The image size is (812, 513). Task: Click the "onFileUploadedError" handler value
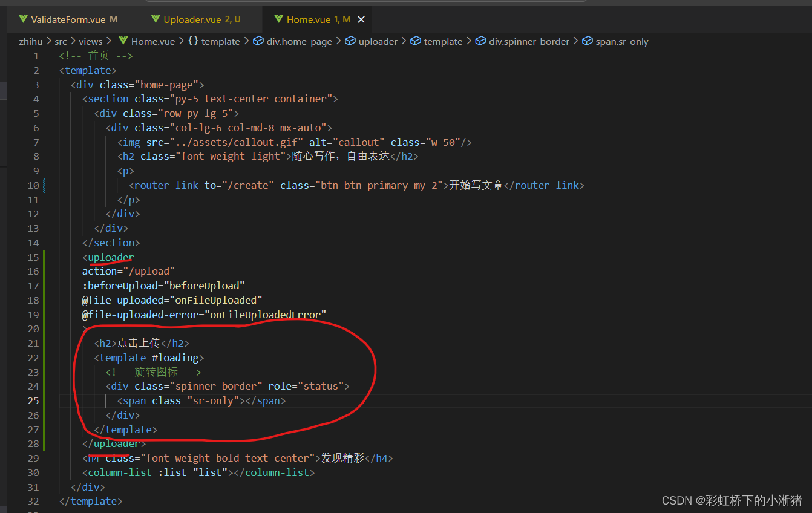pos(265,314)
